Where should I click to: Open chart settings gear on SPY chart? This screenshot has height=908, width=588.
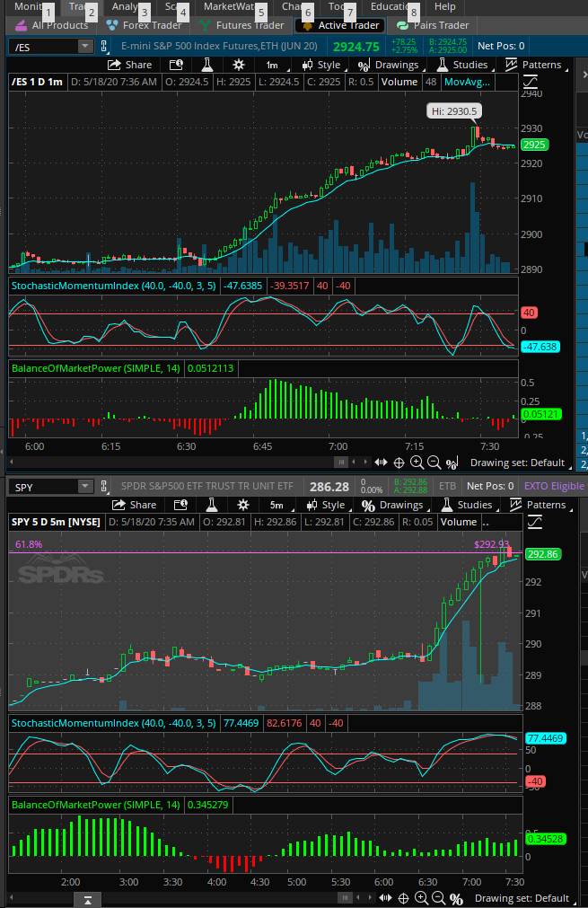click(x=243, y=505)
